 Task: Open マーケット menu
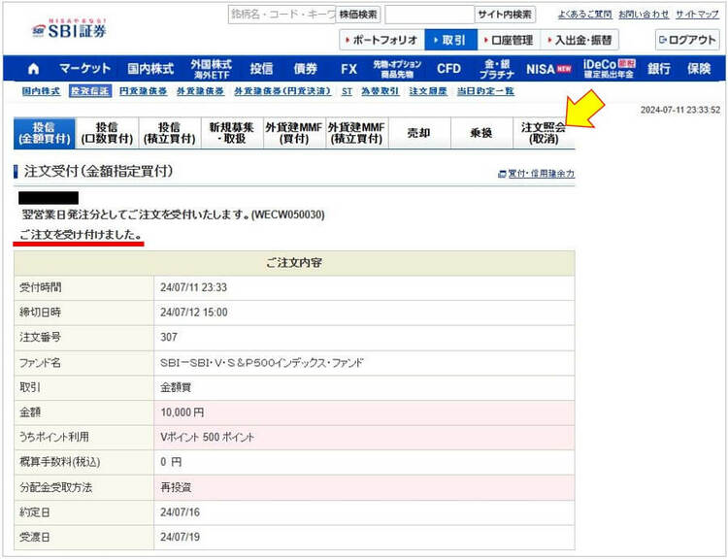point(85,69)
